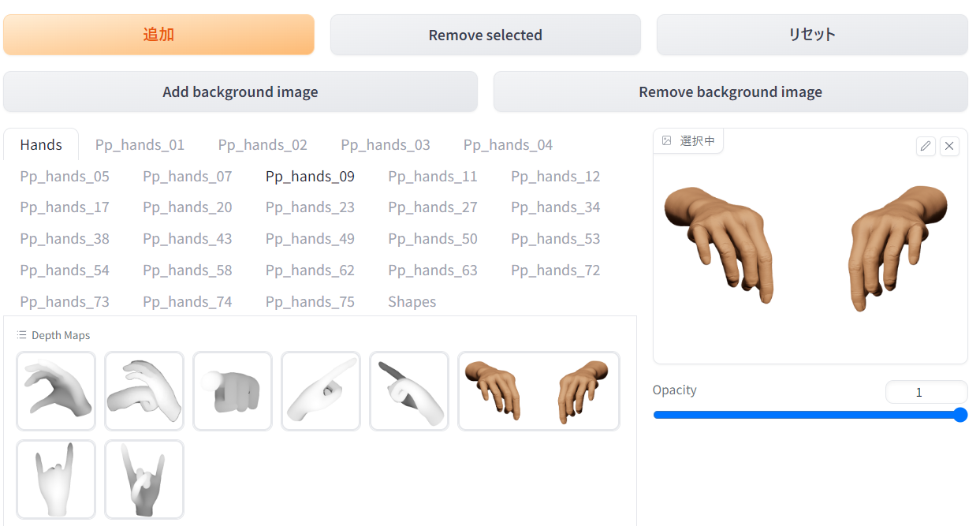The width and height of the screenshot is (980, 526).
Task: Click the Opacity slider track
Action: pyautogui.click(x=810, y=415)
